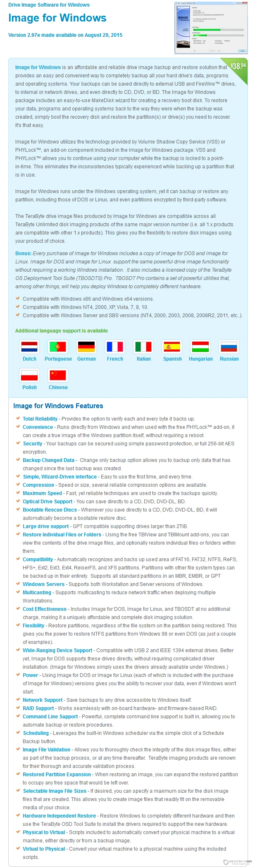The width and height of the screenshot is (255, 868).
Task: Click the 'Bonus:' label
Action: tap(23, 253)
